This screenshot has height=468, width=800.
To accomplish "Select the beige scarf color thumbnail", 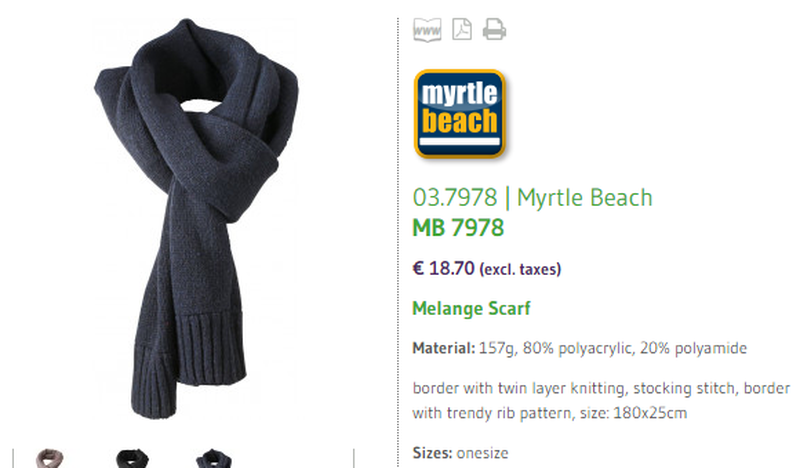I will click(x=49, y=458).
